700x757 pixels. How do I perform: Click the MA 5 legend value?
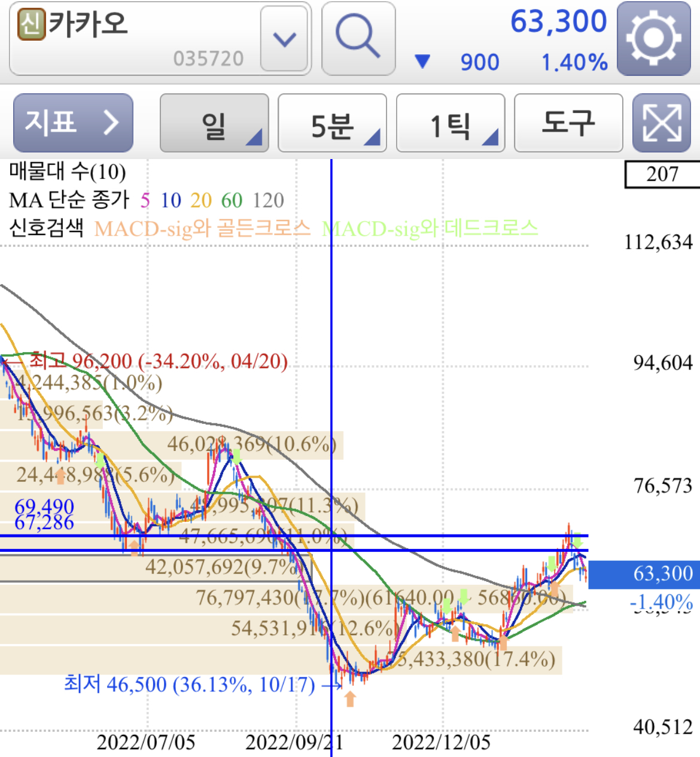[145, 200]
